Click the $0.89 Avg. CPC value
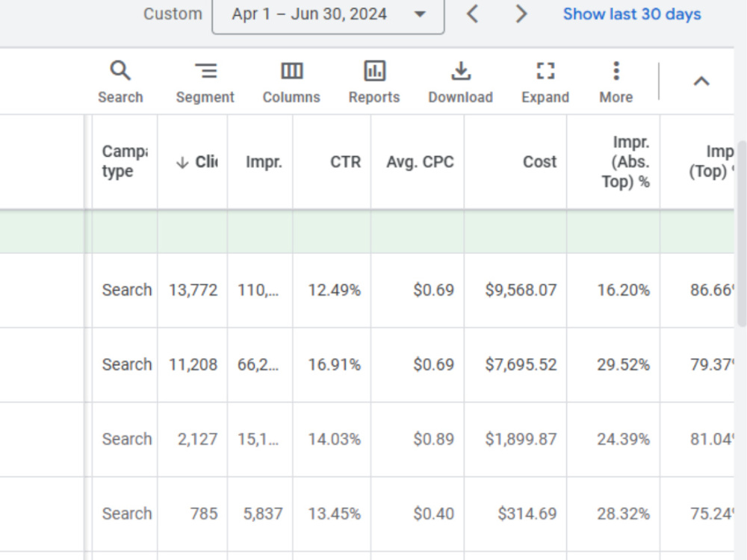This screenshot has width=747, height=560. tap(433, 439)
